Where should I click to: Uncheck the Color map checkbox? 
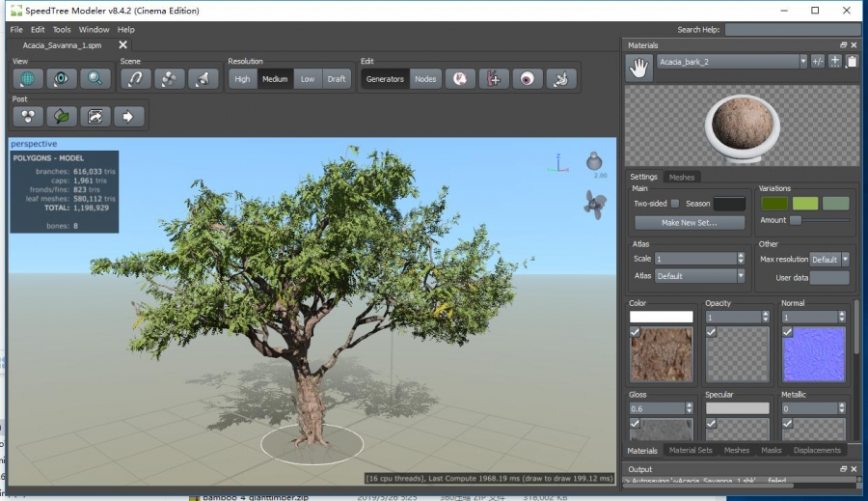click(635, 332)
